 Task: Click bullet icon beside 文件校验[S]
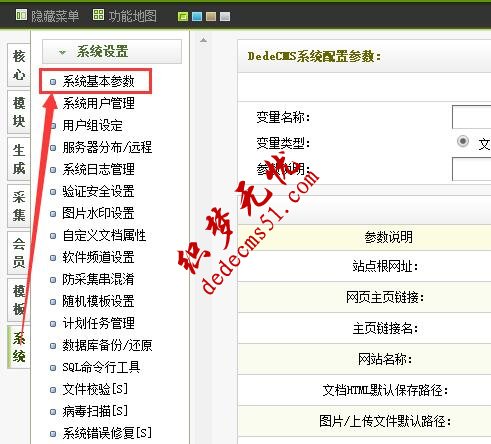click(53, 390)
